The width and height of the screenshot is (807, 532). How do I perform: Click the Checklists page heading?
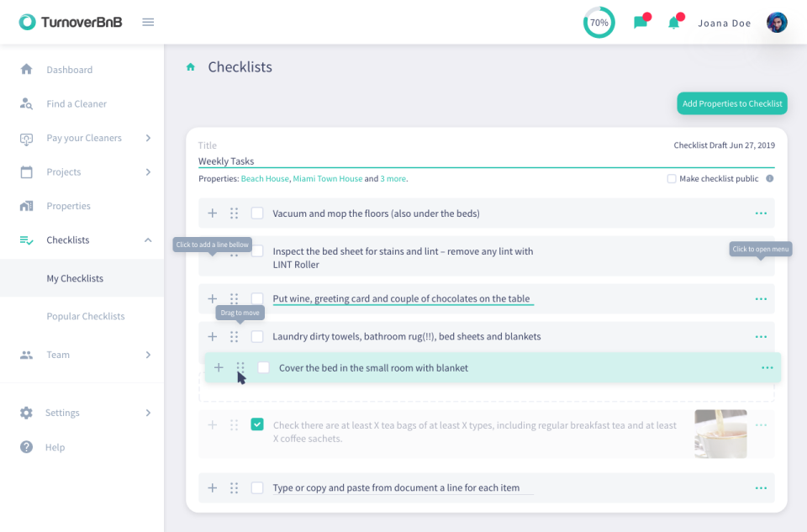tap(240, 67)
